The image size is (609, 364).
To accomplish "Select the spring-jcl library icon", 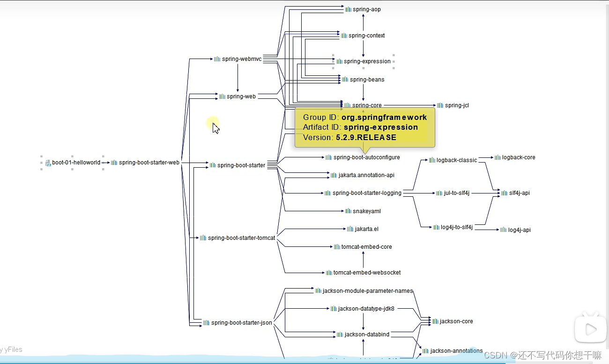I will coord(440,105).
